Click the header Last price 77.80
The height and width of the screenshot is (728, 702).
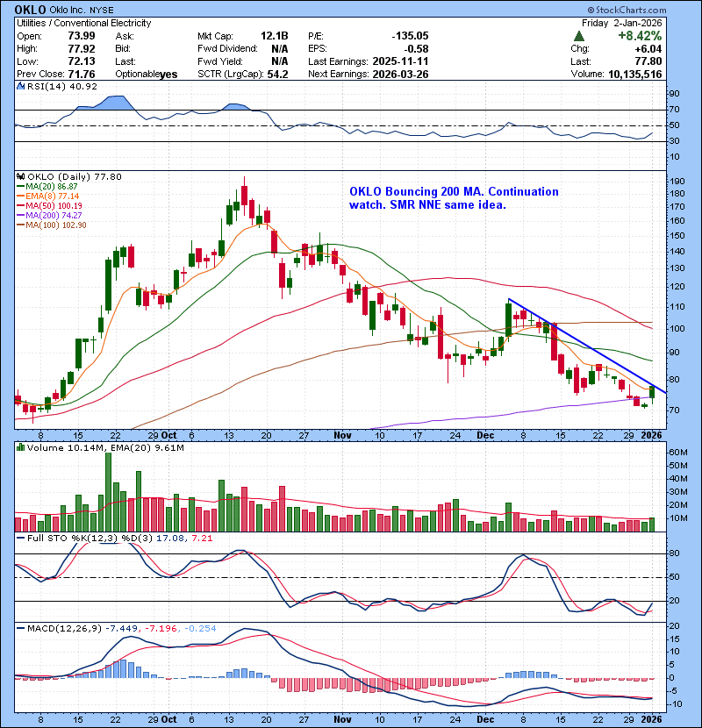(x=648, y=61)
